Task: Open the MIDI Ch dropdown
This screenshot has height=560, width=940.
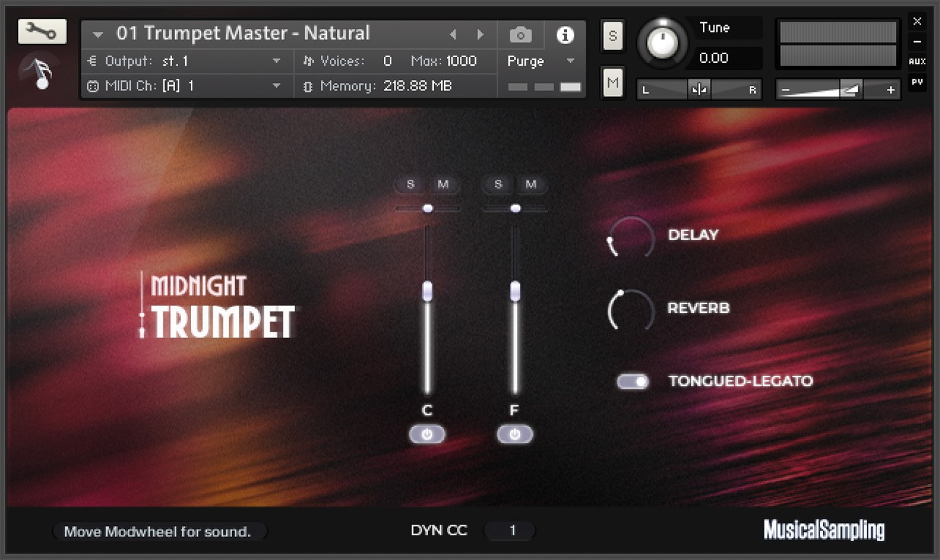Action: coord(276,86)
